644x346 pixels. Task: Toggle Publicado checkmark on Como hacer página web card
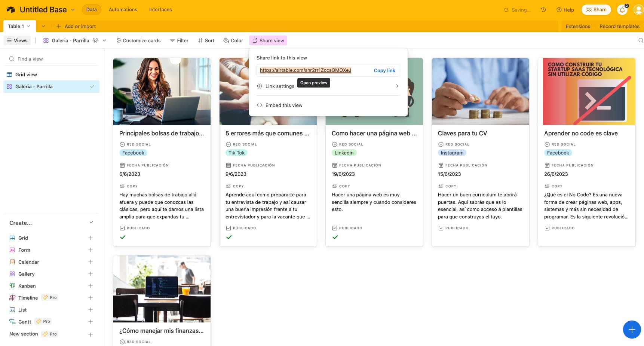click(335, 237)
